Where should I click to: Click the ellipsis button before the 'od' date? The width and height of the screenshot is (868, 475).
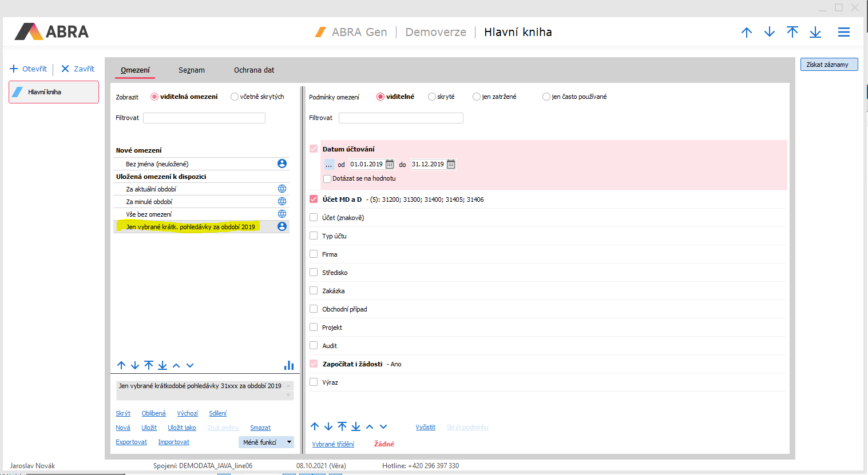click(329, 165)
